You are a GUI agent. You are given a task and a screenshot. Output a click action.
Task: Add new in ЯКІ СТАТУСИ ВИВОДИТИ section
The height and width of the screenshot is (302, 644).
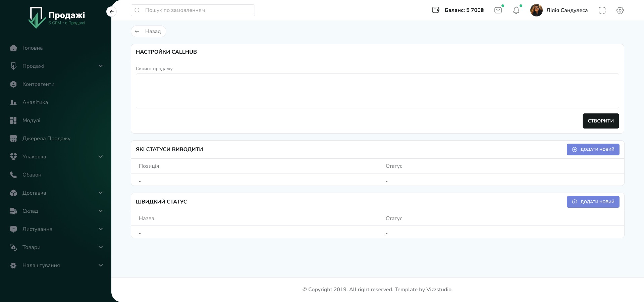point(593,149)
